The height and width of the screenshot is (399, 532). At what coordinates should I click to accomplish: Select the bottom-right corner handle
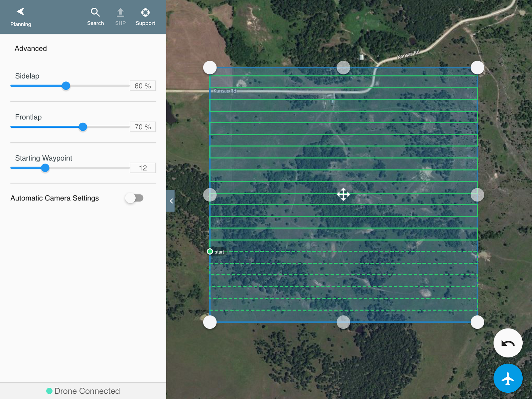(477, 322)
